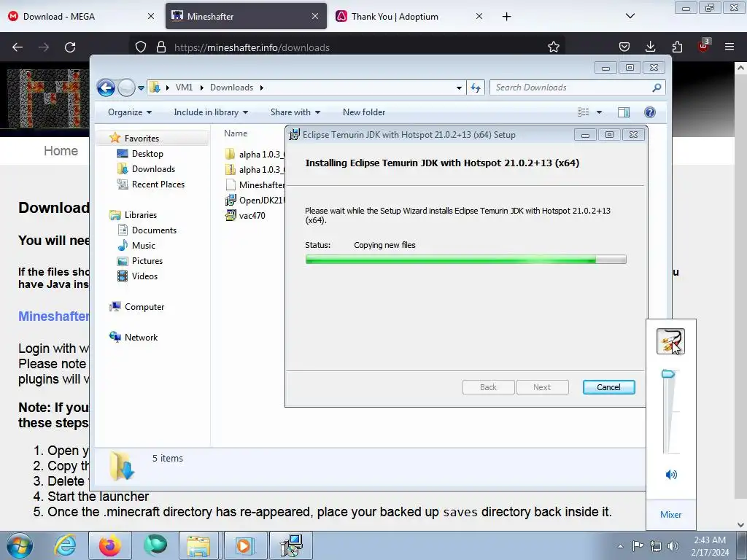Click the speaker device icon in volume popup
Image resolution: width=747 pixels, height=560 pixels.
tap(670, 341)
